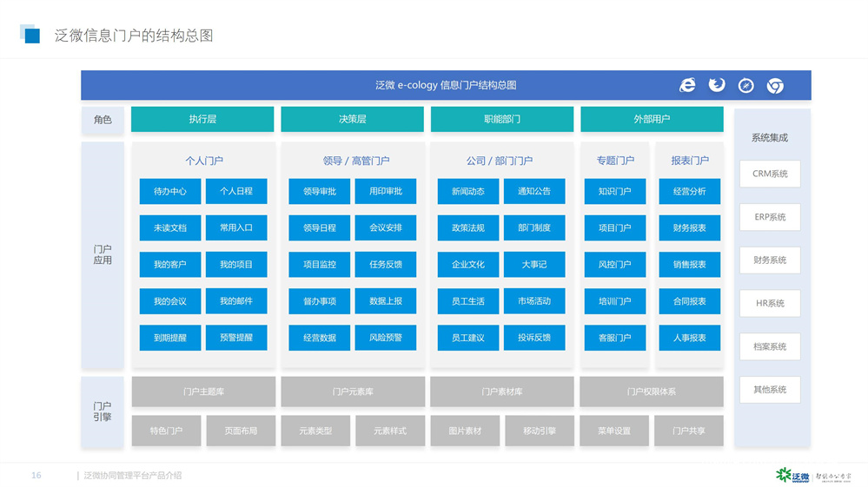
Task: Open the 客服门户 tile
Action: point(615,338)
